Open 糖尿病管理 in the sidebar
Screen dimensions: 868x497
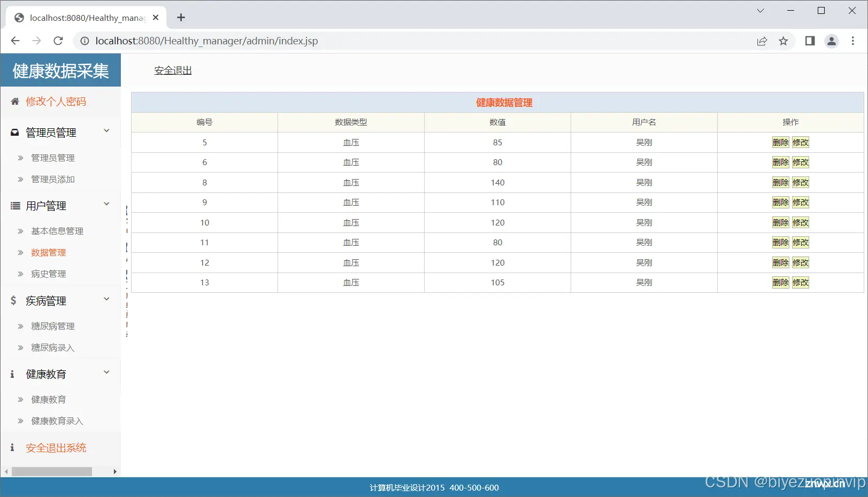[x=53, y=326]
